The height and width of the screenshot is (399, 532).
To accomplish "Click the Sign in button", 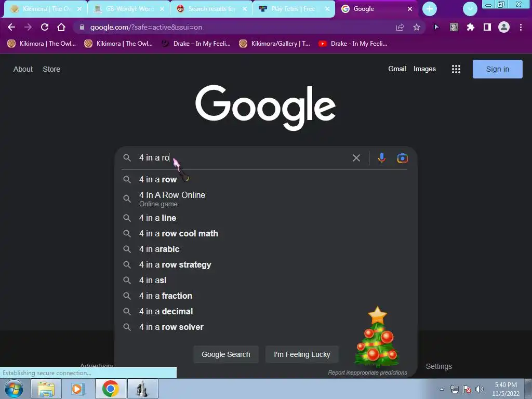I will 497,69.
